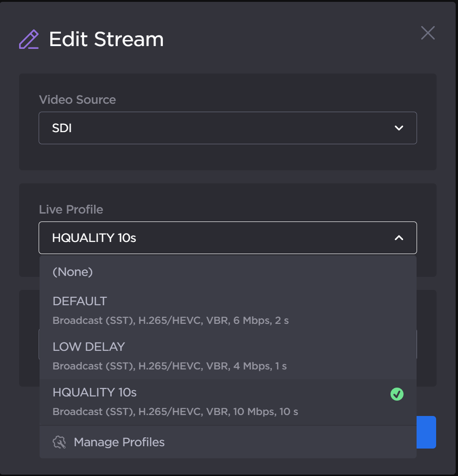Click the Video Source label

click(77, 100)
